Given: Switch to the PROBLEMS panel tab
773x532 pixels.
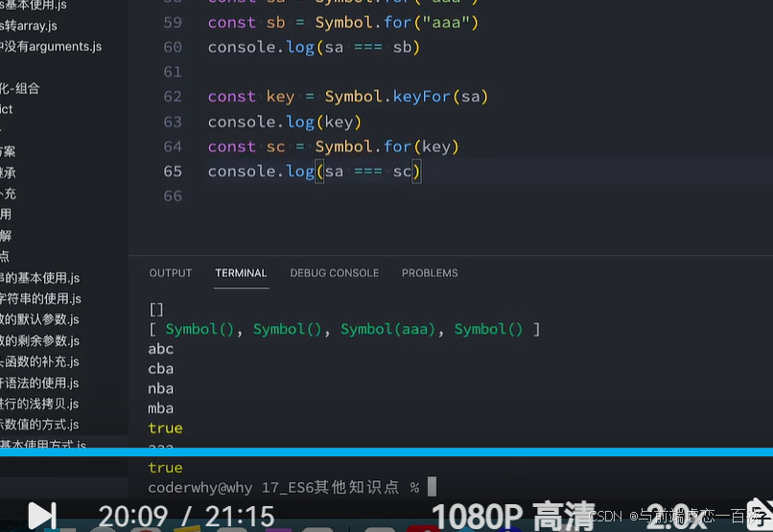Looking at the screenshot, I should click(430, 273).
